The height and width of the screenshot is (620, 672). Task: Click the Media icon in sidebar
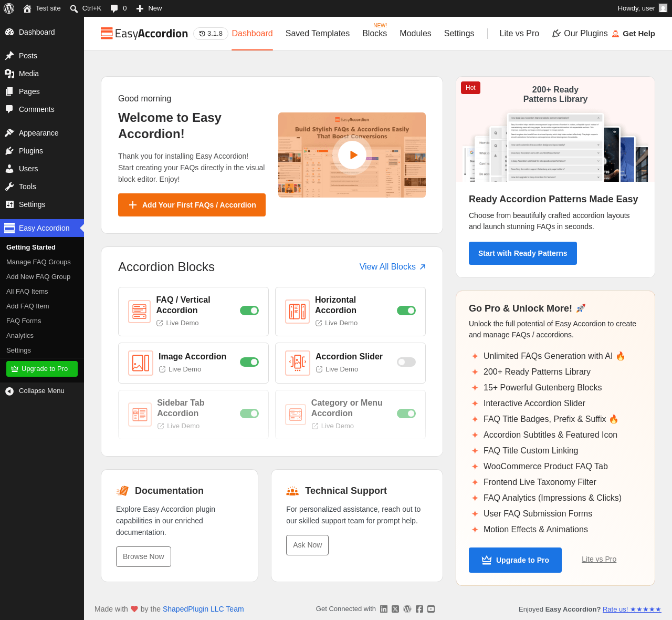(9, 74)
